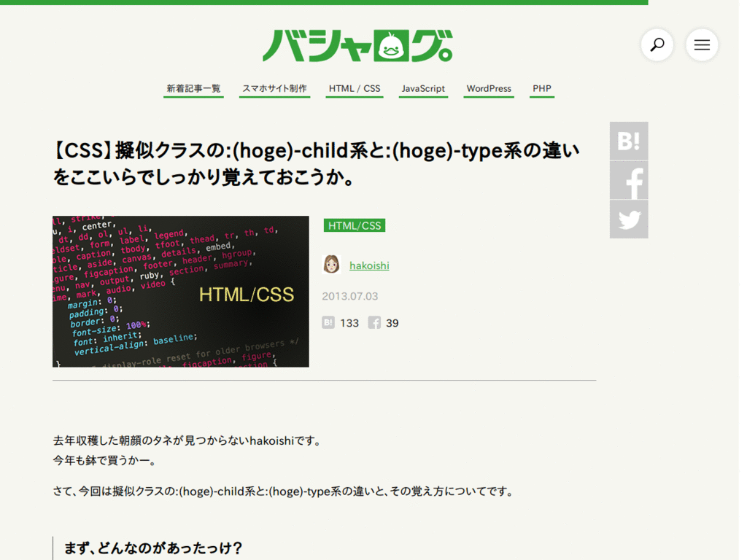Open hakoishi author link
The height and width of the screenshot is (560, 747).
[369, 265]
